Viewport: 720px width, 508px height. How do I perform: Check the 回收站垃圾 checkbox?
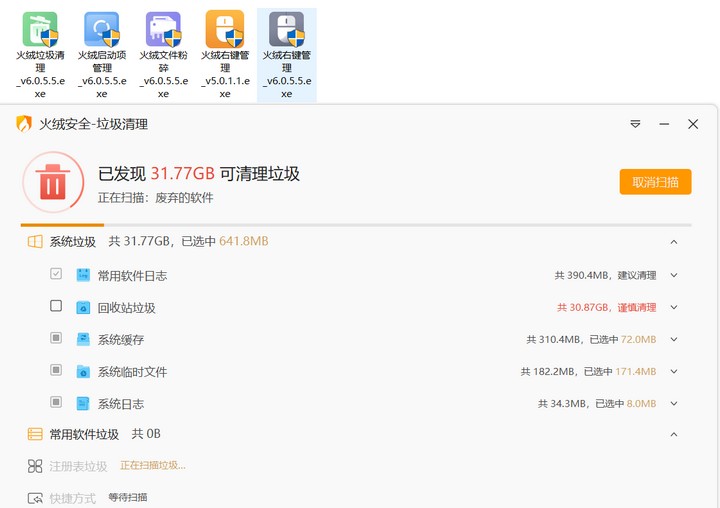(56, 306)
